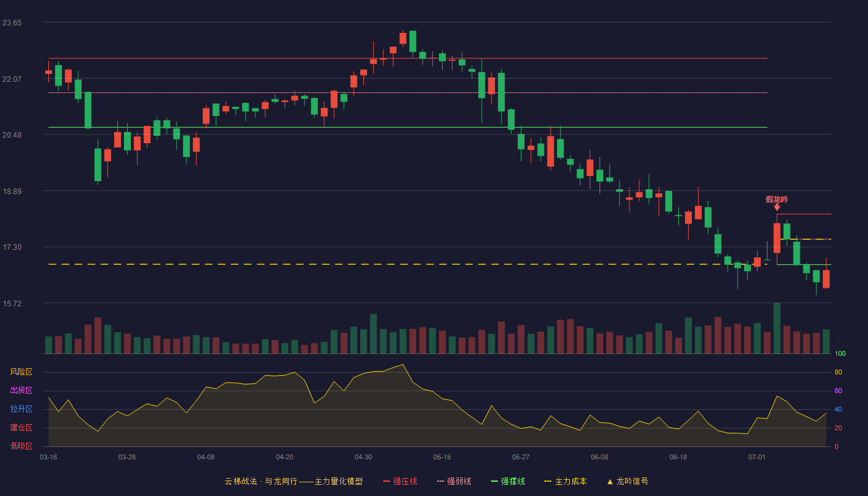This screenshot has height=496, width=868.
Task: Select the 拉升区 zone label
Action: click(21, 409)
